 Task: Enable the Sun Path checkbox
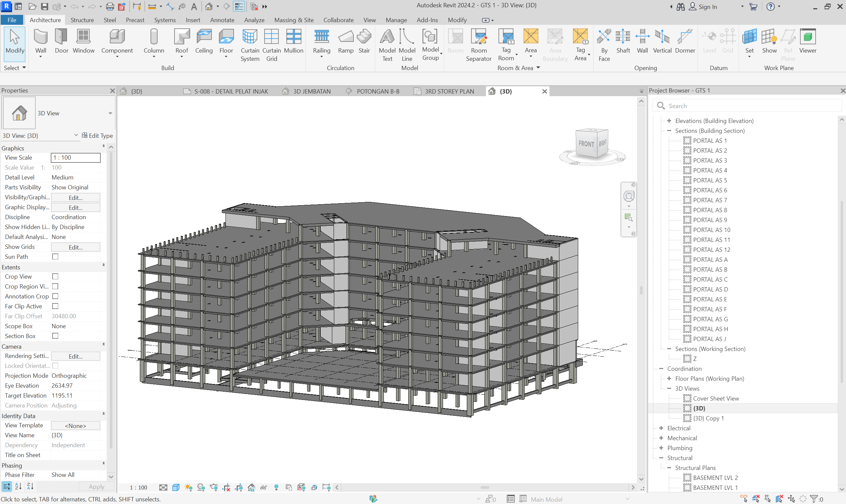pyautogui.click(x=55, y=257)
